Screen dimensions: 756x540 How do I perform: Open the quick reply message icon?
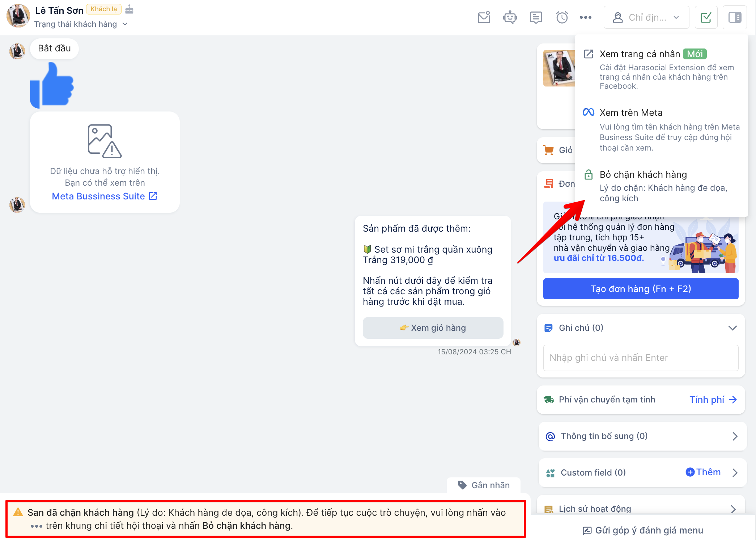[x=536, y=17]
